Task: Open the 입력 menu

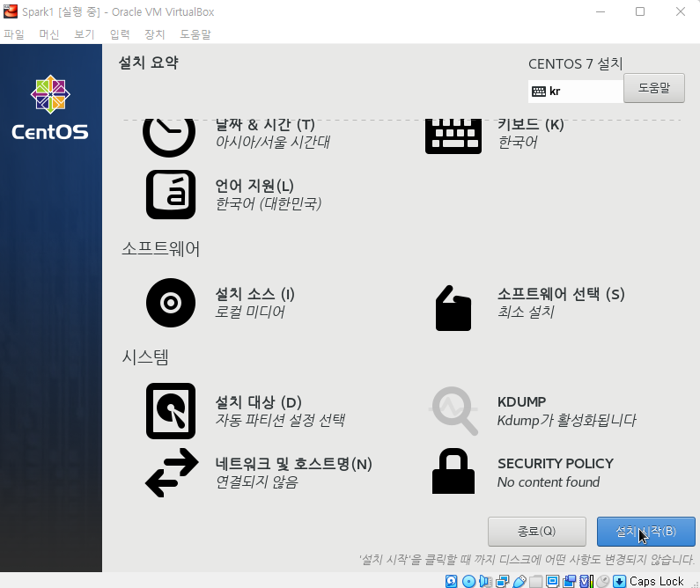Action: click(x=120, y=34)
